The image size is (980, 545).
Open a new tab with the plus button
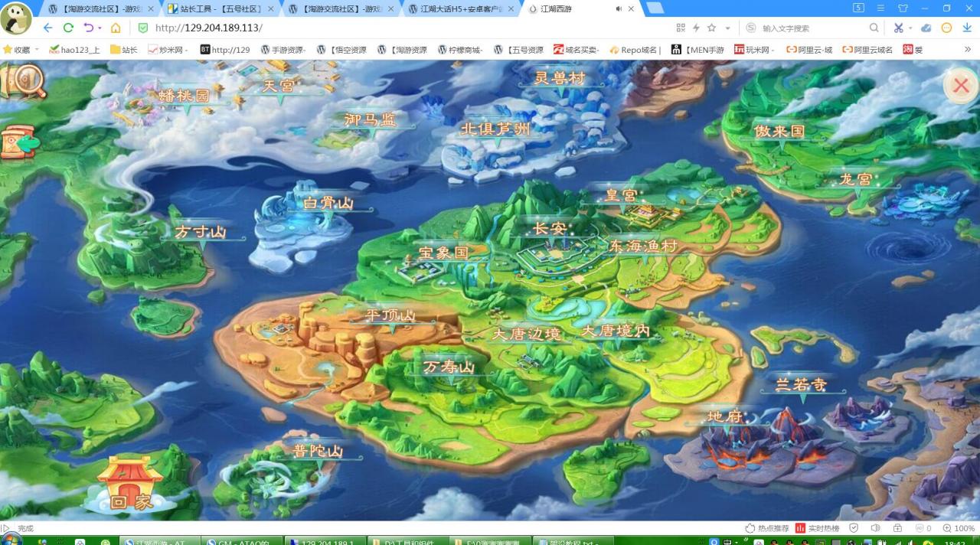tap(655, 8)
